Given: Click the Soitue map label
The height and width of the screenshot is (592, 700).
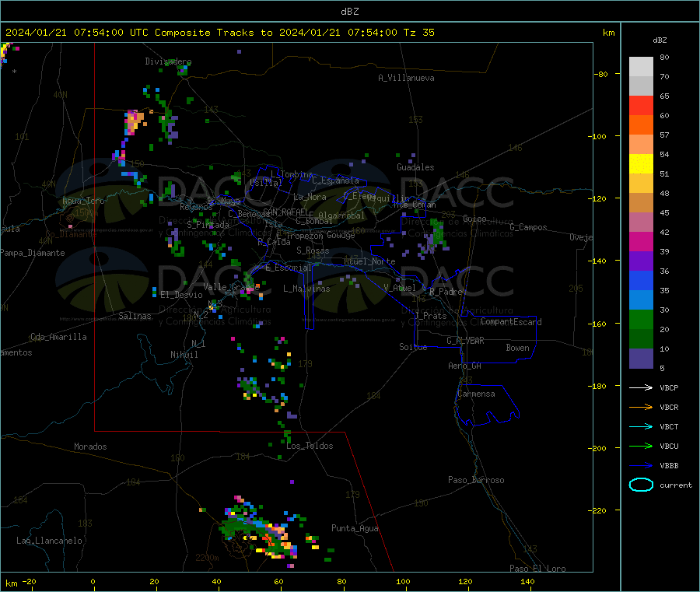Looking at the screenshot, I should pyautogui.click(x=413, y=347).
